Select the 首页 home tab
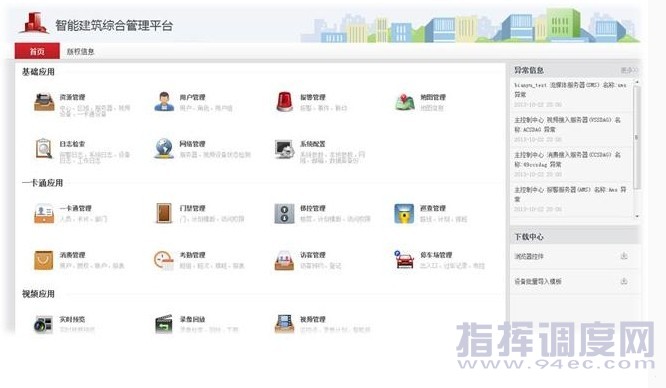 (37, 51)
